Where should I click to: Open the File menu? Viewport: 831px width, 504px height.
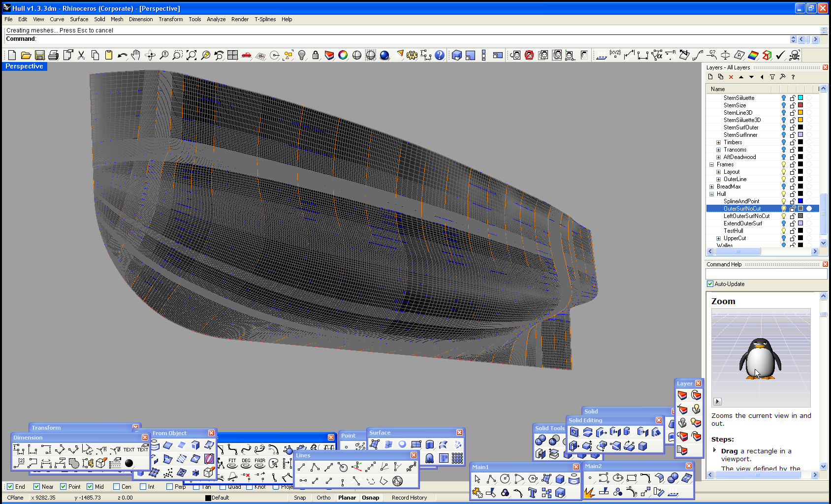pos(8,19)
